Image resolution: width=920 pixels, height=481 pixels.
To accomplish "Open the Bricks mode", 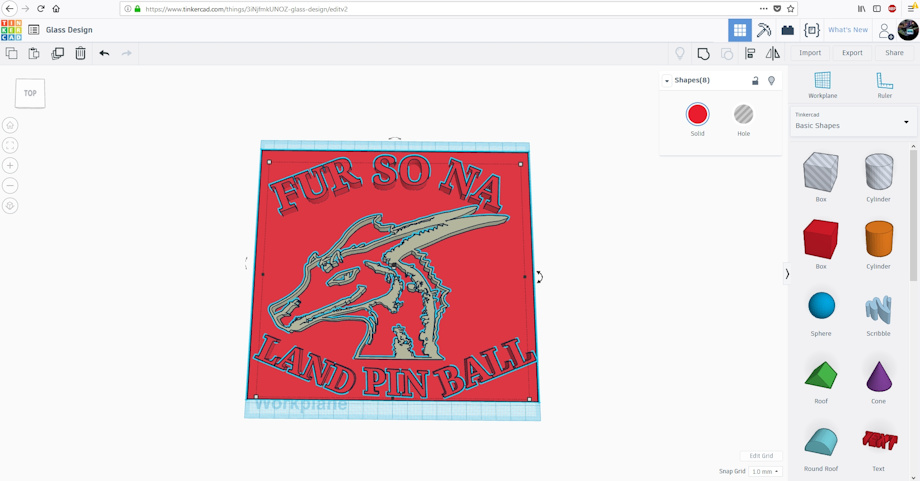I will click(787, 30).
